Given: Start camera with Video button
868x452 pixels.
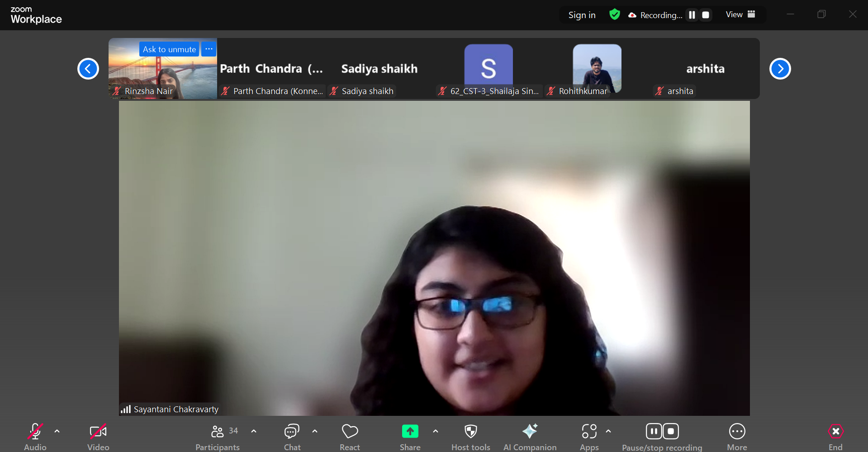Looking at the screenshot, I should pyautogui.click(x=98, y=437).
